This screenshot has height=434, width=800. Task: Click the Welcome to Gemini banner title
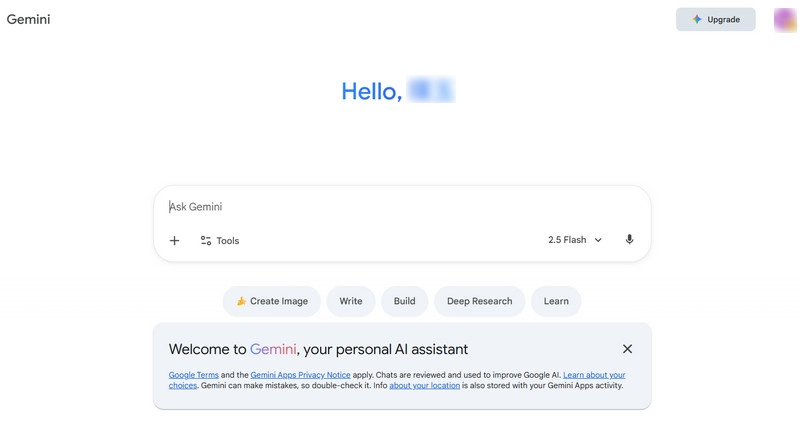click(x=318, y=349)
